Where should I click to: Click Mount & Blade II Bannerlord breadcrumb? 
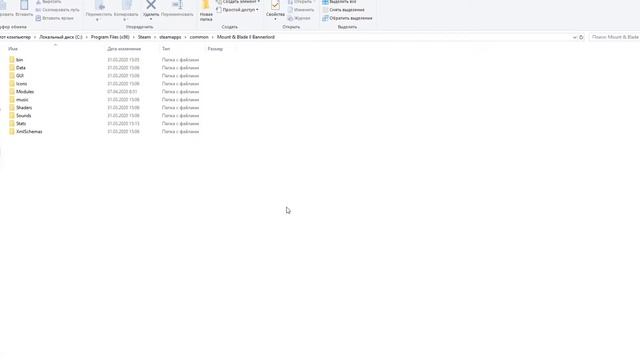pos(246,37)
